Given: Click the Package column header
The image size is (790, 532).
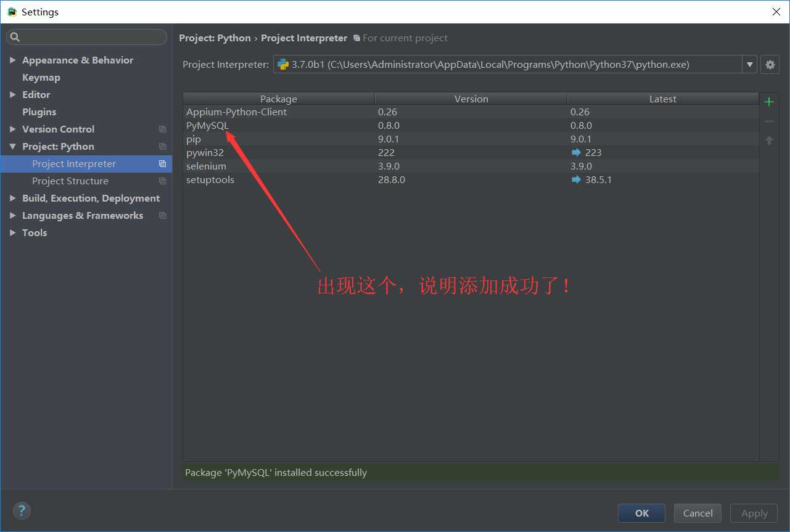Looking at the screenshot, I should [279, 99].
